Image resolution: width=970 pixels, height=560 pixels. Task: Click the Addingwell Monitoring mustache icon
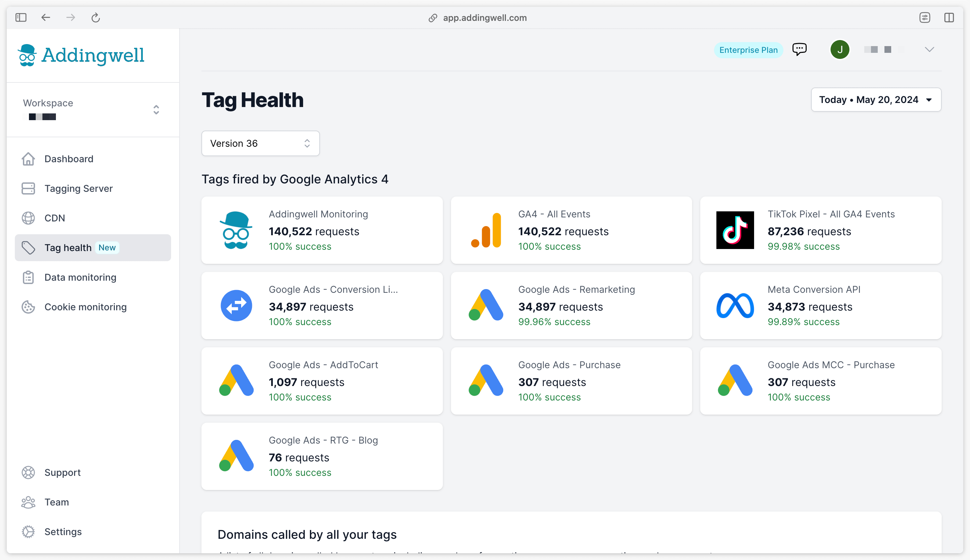point(236,230)
